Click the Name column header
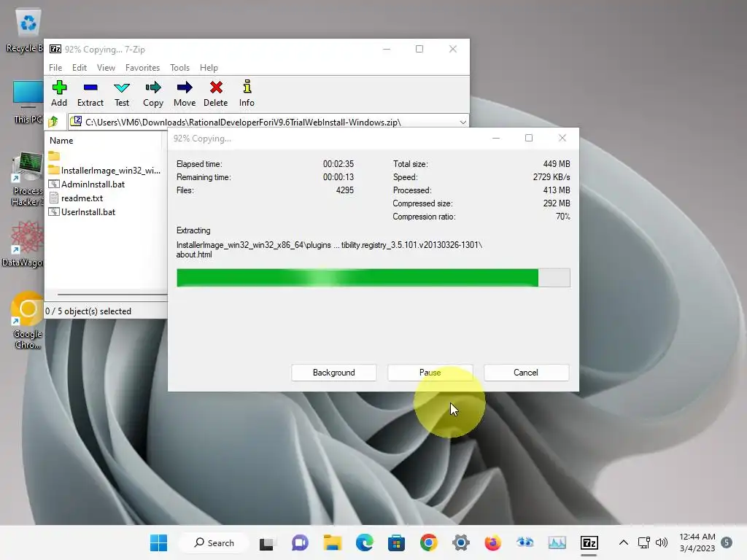 point(61,141)
